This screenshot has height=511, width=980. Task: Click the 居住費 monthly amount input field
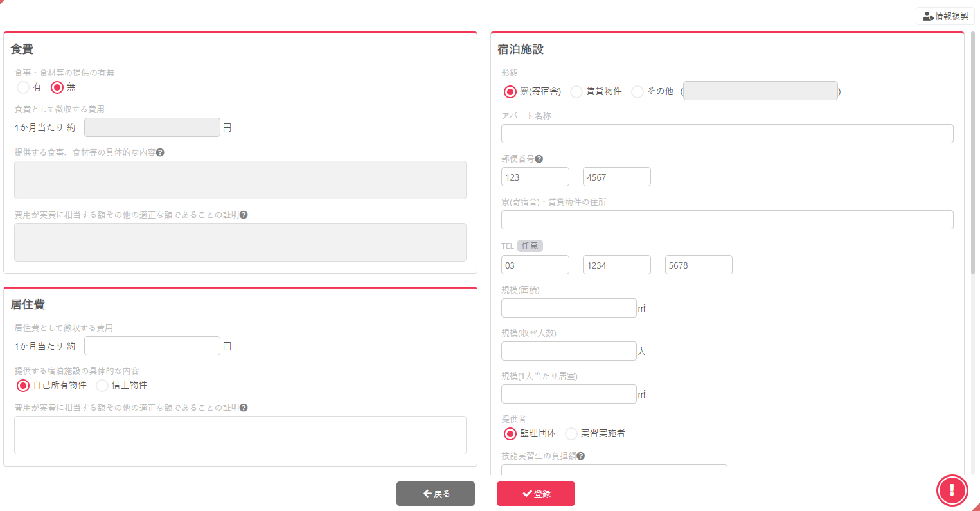point(152,346)
